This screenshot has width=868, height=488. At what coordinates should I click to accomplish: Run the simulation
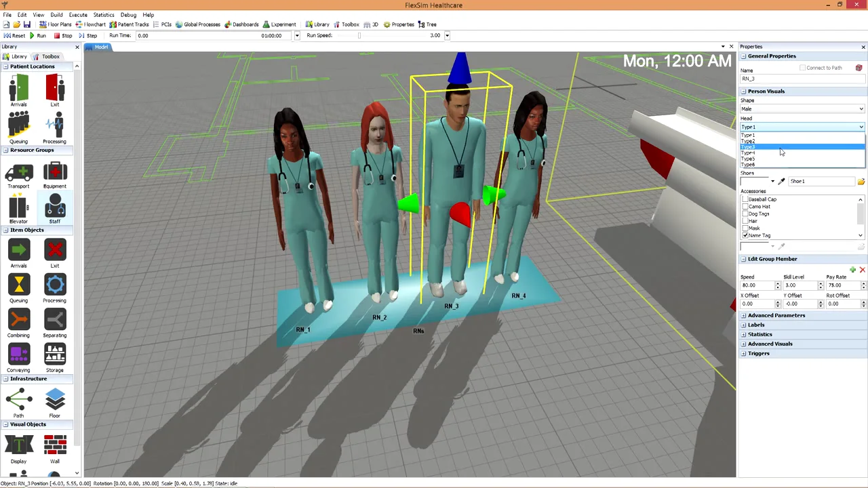coord(37,35)
